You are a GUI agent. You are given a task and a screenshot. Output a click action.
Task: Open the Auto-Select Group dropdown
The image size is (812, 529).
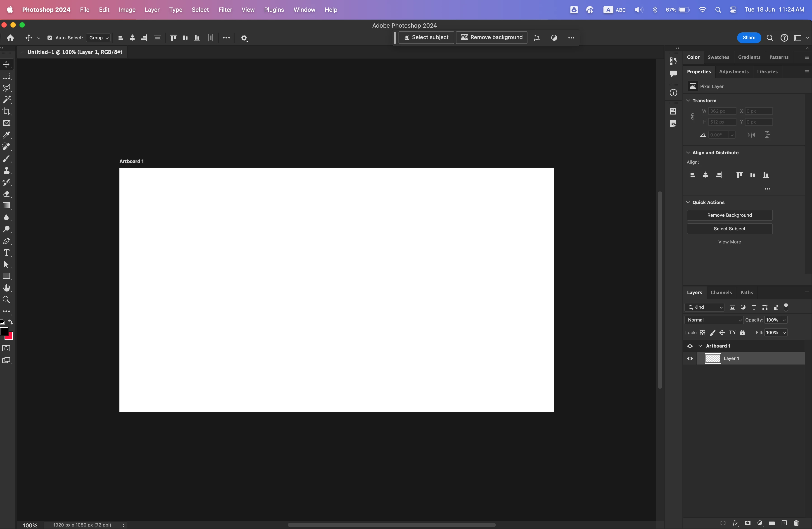point(98,38)
